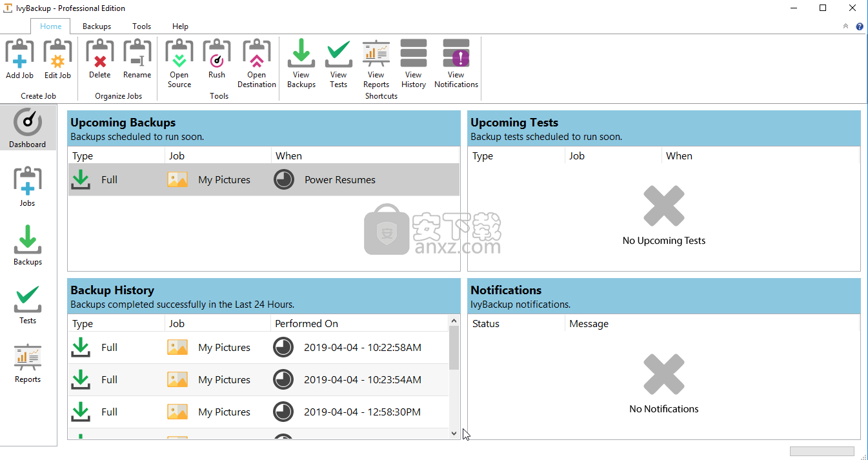Click When column header in Upcoming Tests

[760, 155]
